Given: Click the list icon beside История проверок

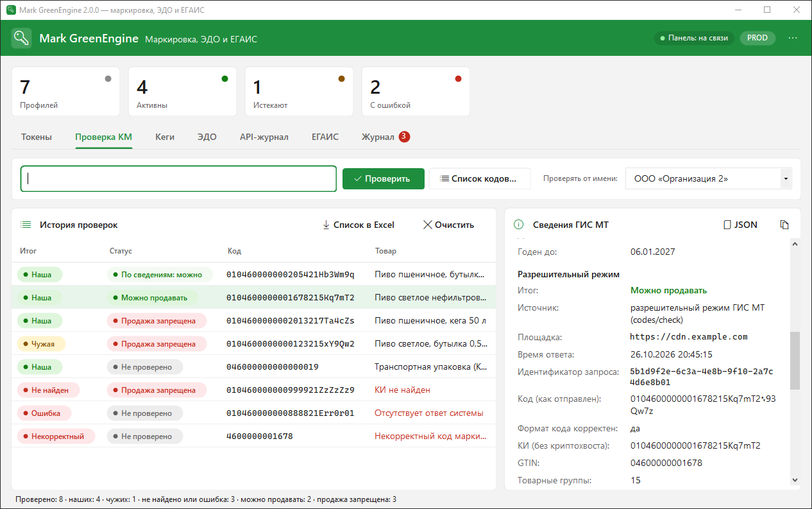Looking at the screenshot, I should pyautogui.click(x=26, y=225).
